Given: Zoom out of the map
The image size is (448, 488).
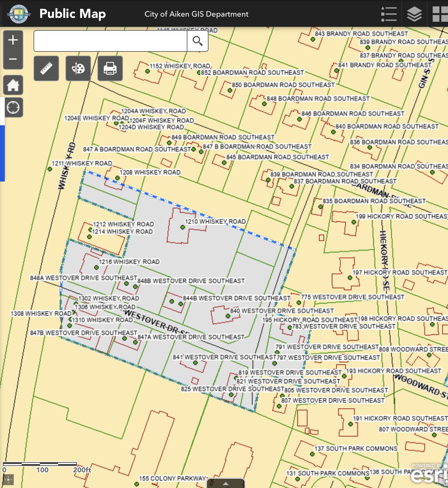Looking at the screenshot, I should pos(13,59).
